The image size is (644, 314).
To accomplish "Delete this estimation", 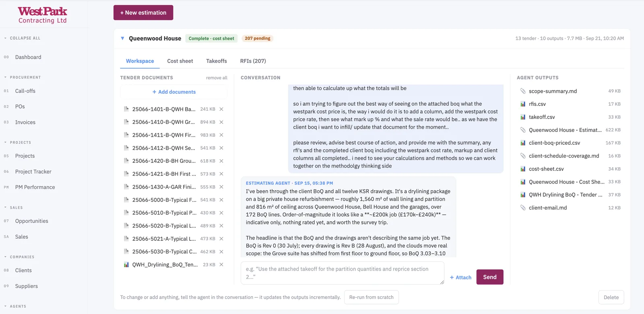I will tap(611, 297).
